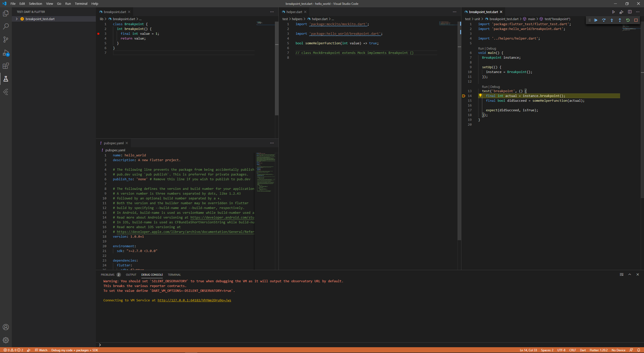
Task: Open Search in the activity bar
Action: (x=6, y=26)
